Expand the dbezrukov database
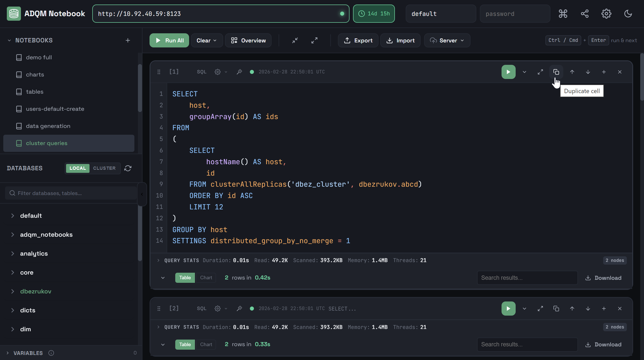 (13, 291)
